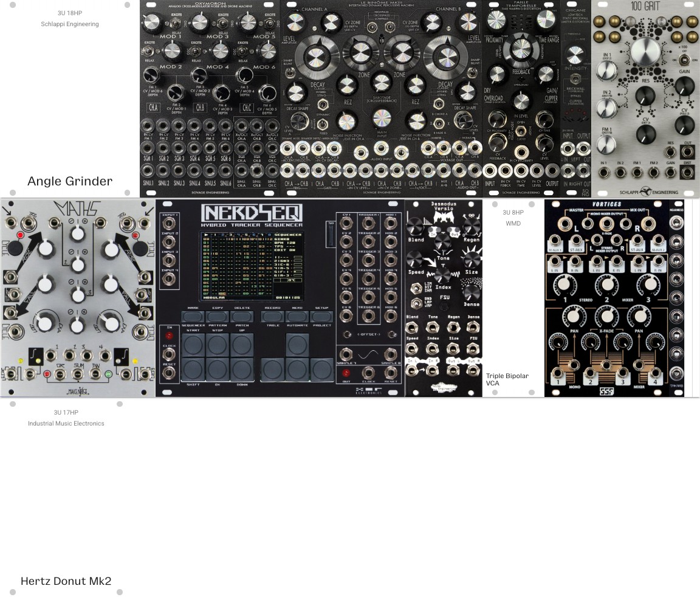
Task: Click the NerdSeq SD card slot
Action: [331, 235]
